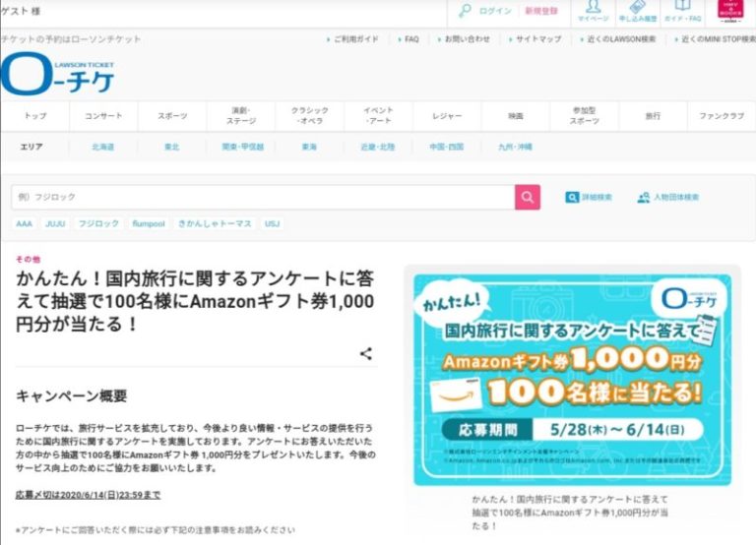756x545 pixels.
Task: Click the HMV & BOOKS online icon
Action: (x=730, y=13)
